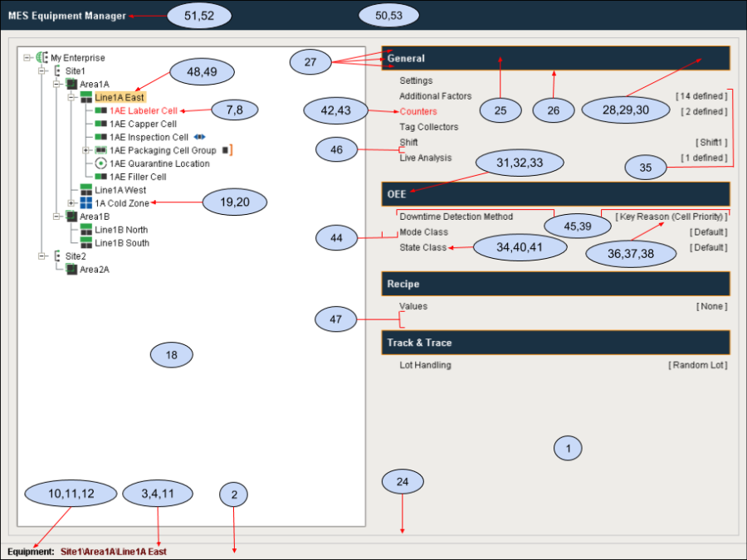Select 1AE Labeler Cell in the tree
The height and width of the screenshot is (560, 747).
point(143,110)
